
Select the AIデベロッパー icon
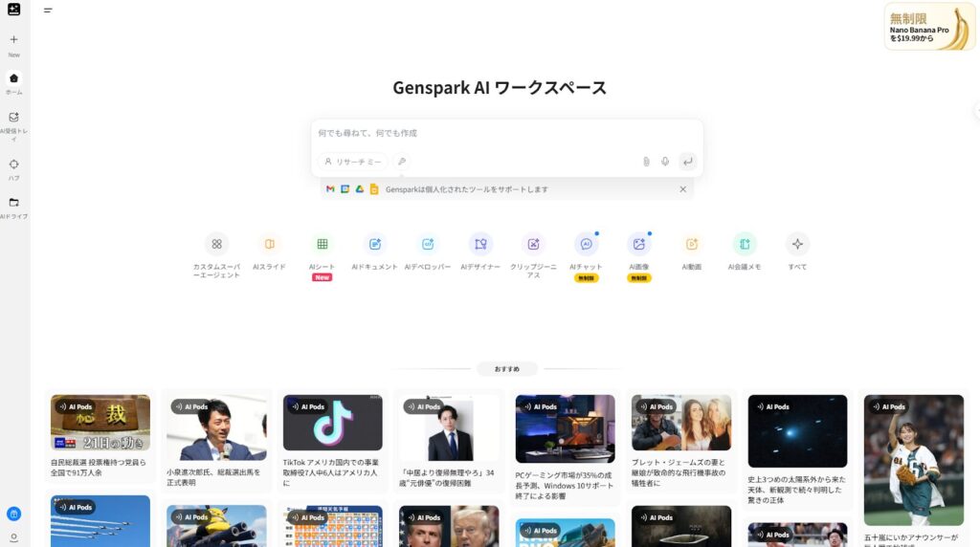[428, 245]
